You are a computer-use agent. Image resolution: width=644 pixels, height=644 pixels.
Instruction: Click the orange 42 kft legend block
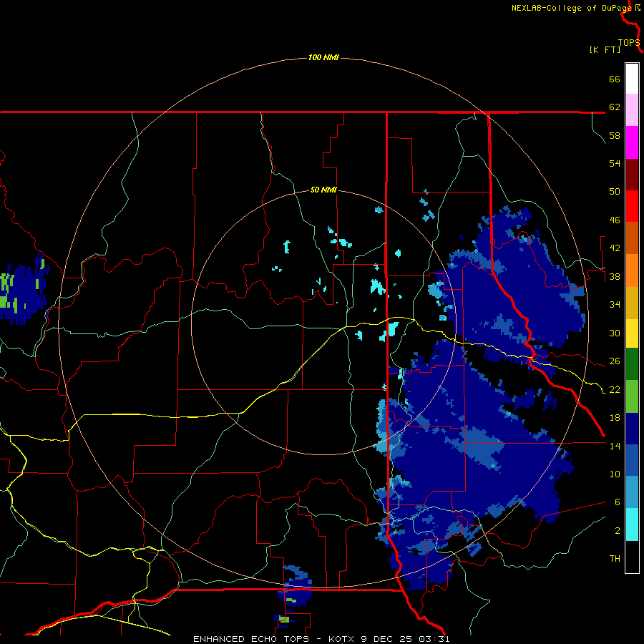pyautogui.click(x=632, y=270)
